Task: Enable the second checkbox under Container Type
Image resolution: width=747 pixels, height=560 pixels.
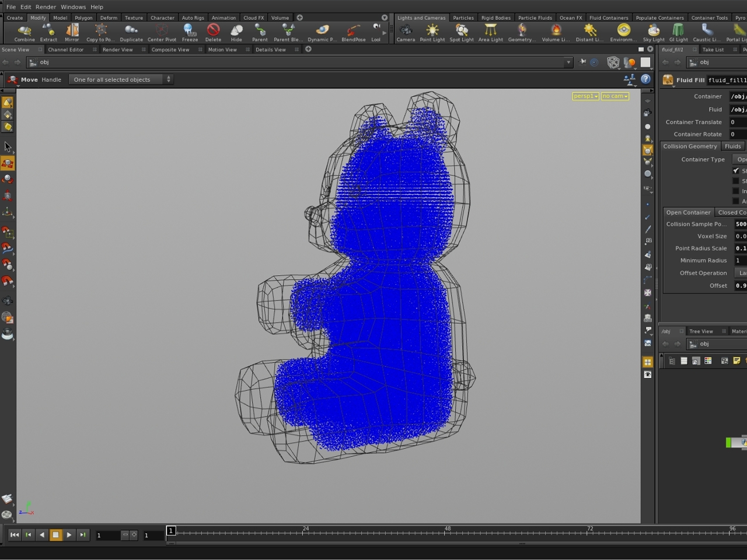Action: click(736, 181)
